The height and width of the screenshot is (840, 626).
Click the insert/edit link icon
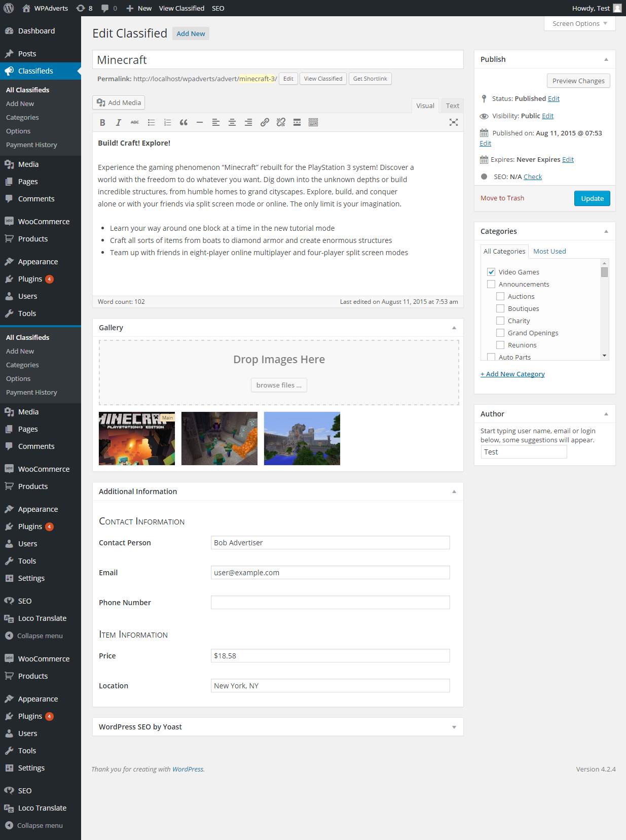tap(265, 122)
